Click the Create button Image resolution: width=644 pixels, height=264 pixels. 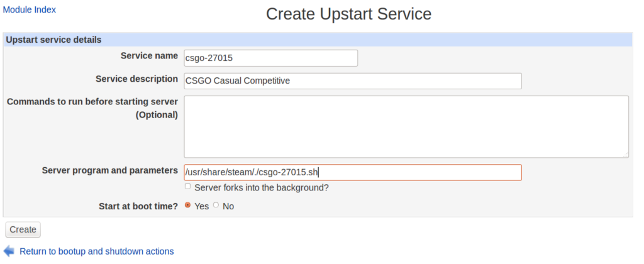23,229
